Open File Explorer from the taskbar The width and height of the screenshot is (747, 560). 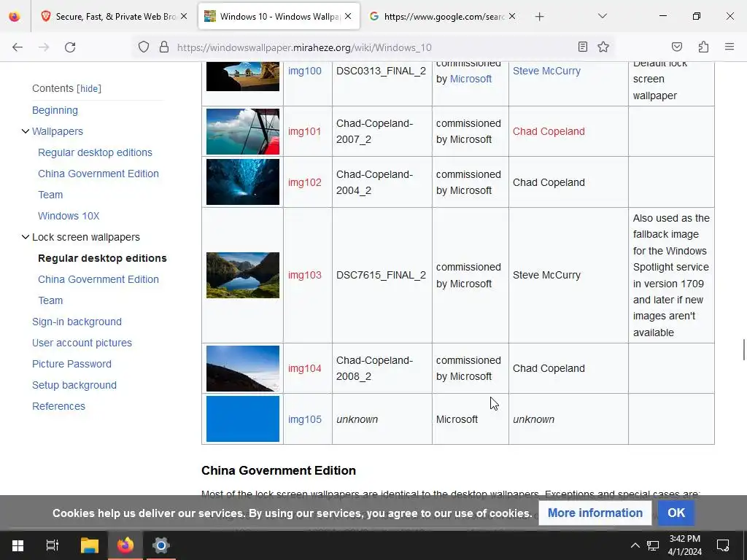pyautogui.click(x=89, y=545)
